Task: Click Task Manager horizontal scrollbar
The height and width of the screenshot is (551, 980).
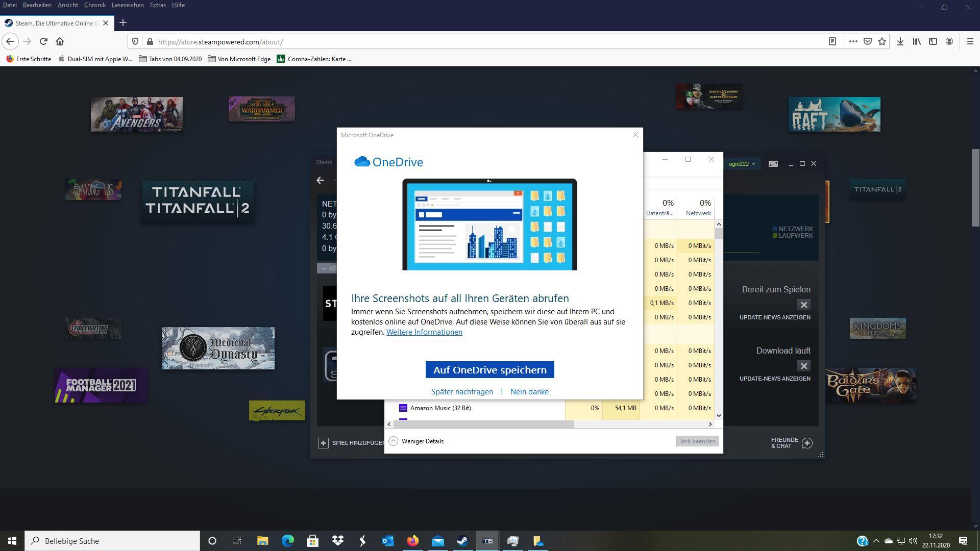Action: tap(483, 424)
